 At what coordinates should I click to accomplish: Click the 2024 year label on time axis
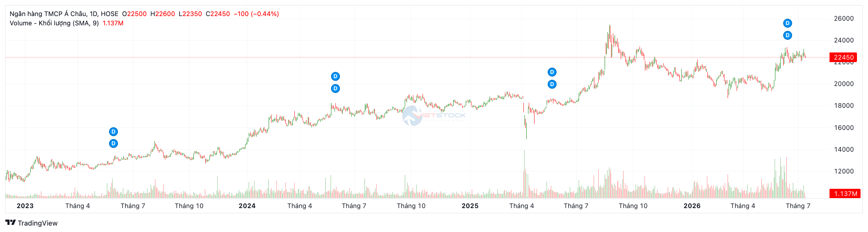click(x=247, y=206)
